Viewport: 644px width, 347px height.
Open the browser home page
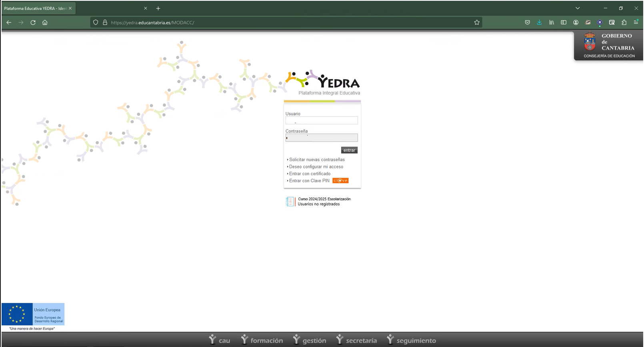45,22
